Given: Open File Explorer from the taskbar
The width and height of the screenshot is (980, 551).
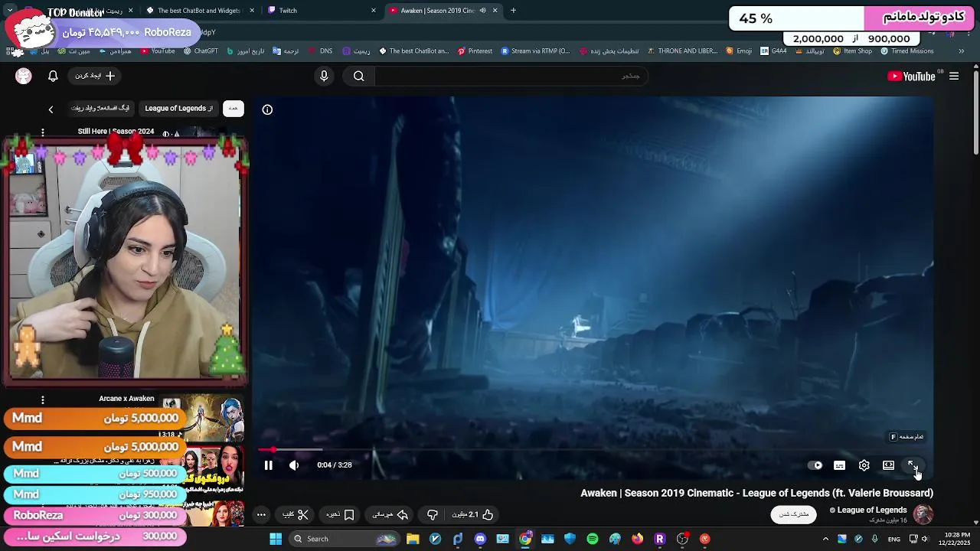Looking at the screenshot, I should pyautogui.click(x=413, y=539).
